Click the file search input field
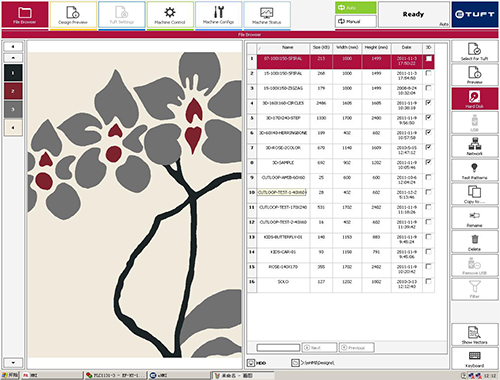Viewport: 500px width, 380px height. coord(278,348)
